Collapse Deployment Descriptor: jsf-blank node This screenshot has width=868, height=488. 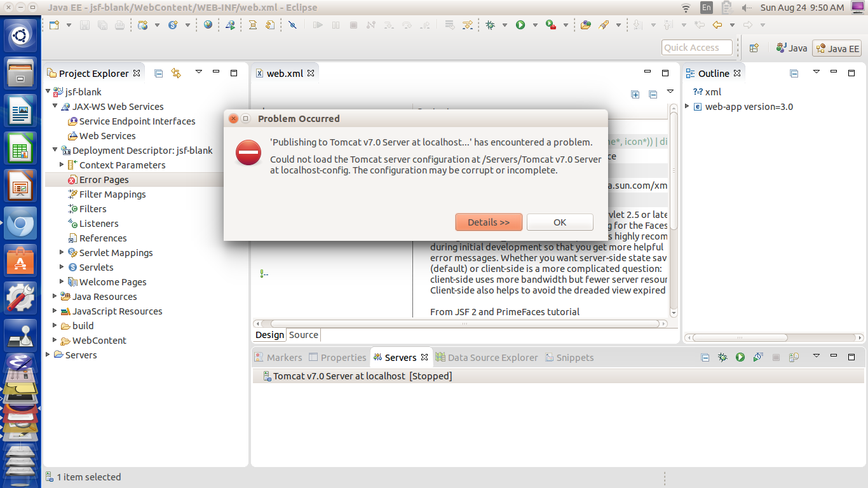tap(55, 150)
